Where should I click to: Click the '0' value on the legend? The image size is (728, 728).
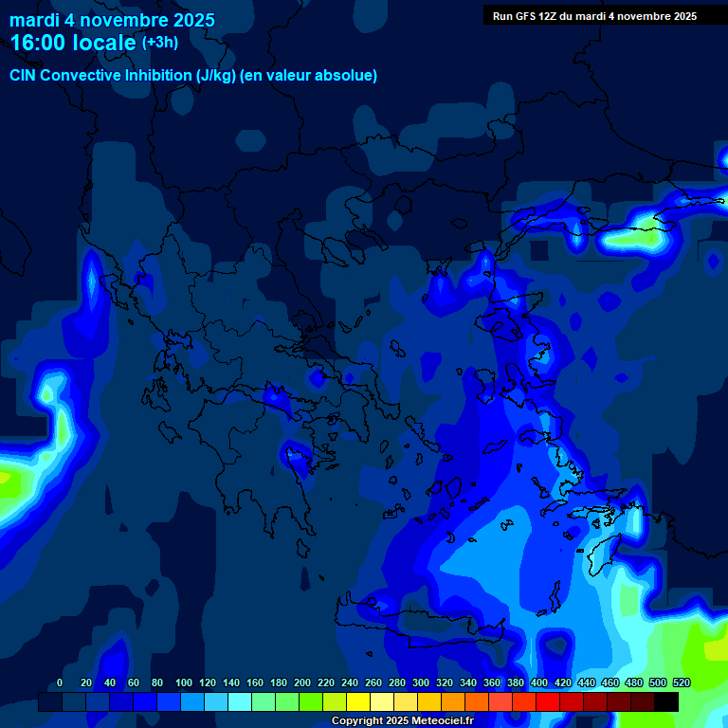coord(60,682)
